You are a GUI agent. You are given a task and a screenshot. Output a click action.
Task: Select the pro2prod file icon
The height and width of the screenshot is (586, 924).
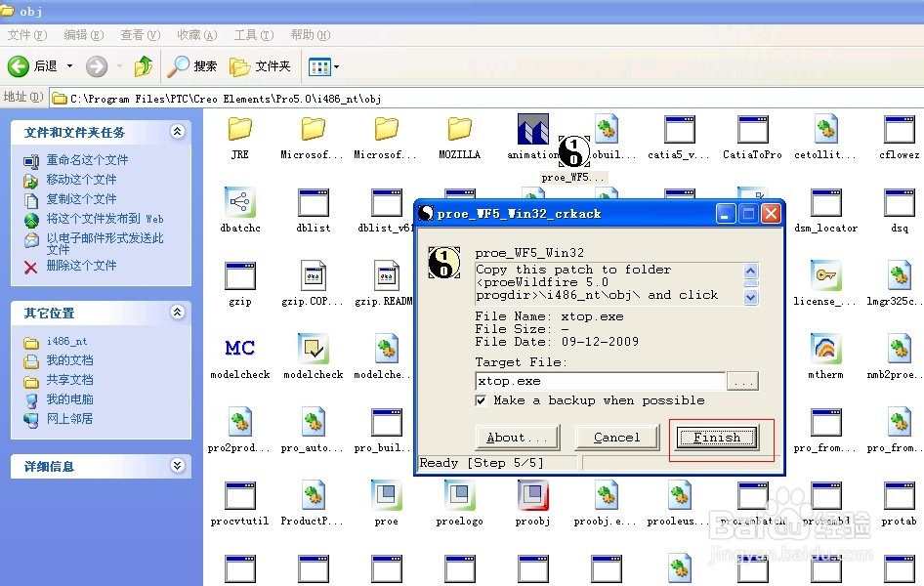pyautogui.click(x=240, y=422)
